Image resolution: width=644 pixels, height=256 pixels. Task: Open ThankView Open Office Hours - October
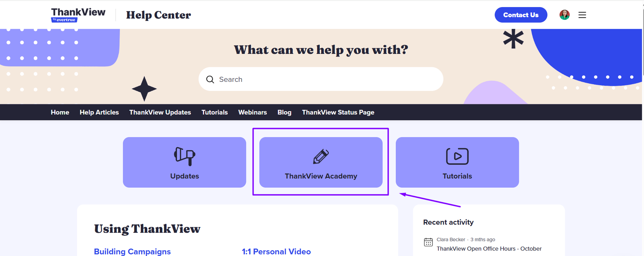489,249
